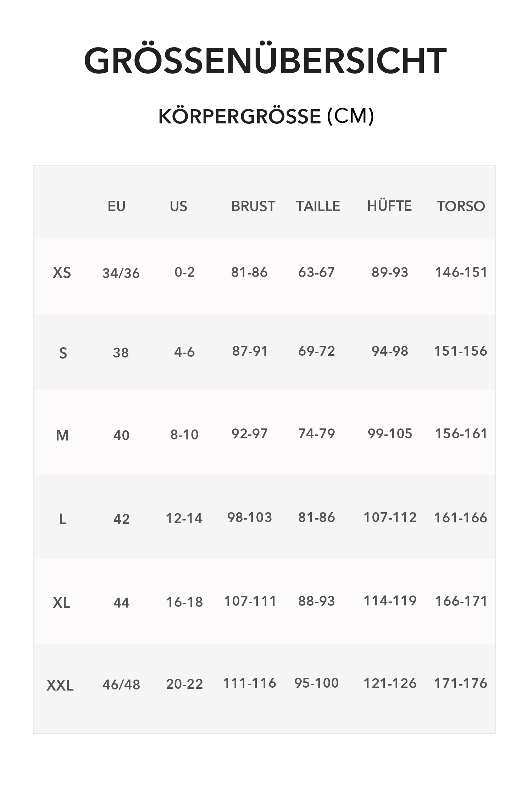Select the XS size row label
532x798 pixels.
click(x=62, y=273)
